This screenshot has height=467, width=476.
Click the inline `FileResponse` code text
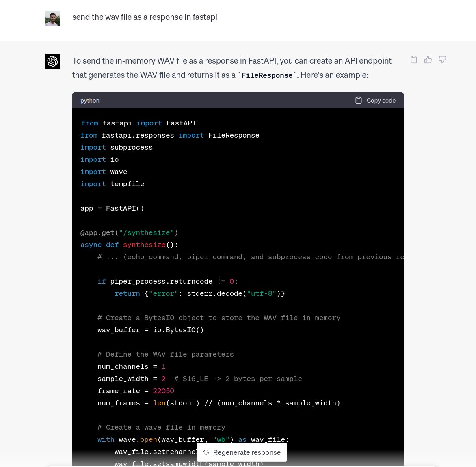[267, 75]
